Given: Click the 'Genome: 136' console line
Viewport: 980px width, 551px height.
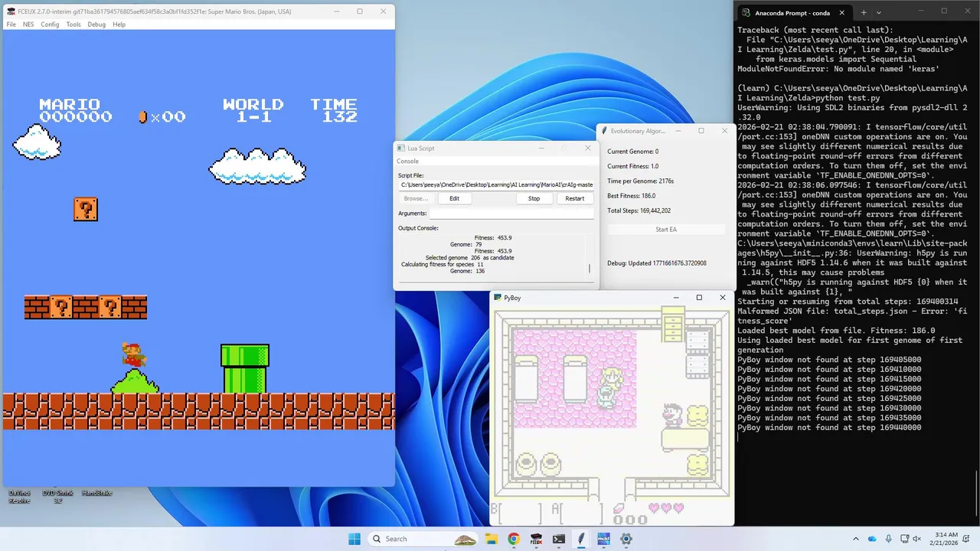Looking at the screenshot, I should click(x=467, y=271).
